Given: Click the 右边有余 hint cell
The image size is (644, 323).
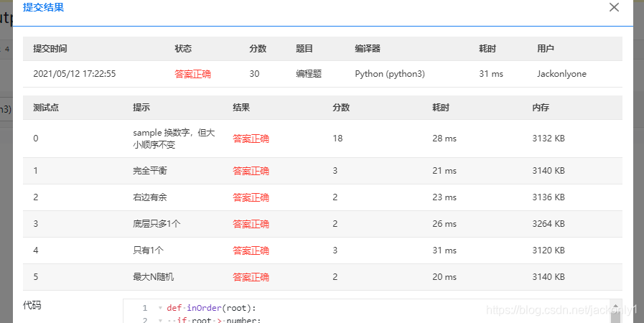Looking at the screenshot, I should pyautogui.click(x=150, y=197).
